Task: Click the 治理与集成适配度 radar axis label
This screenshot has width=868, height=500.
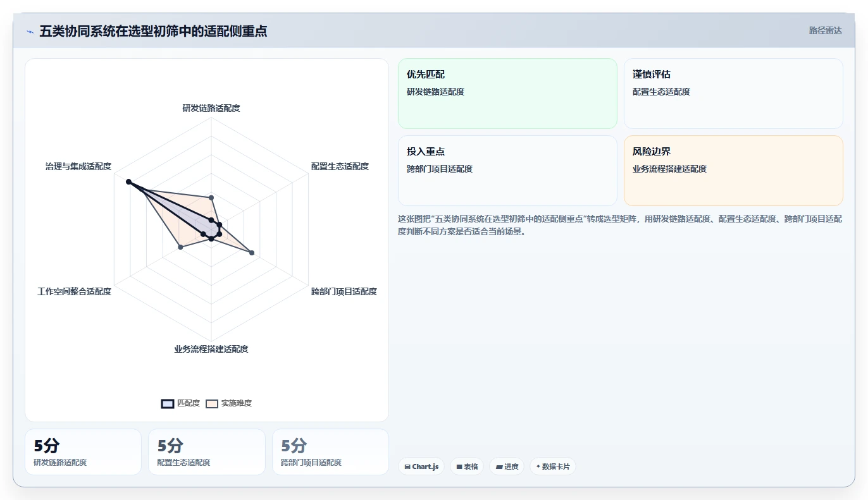Action: 78,167
